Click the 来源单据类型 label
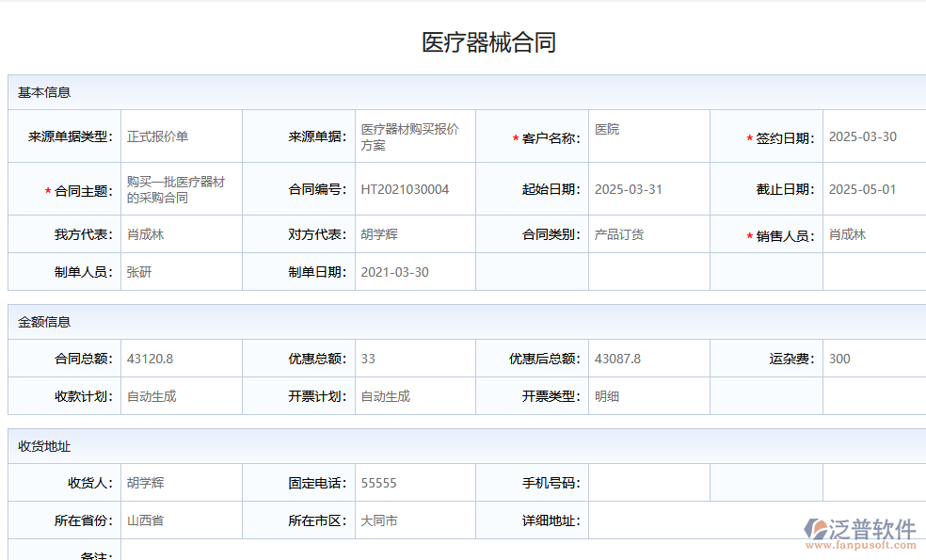This screenshot has width=926, height=560. point(71,136)
